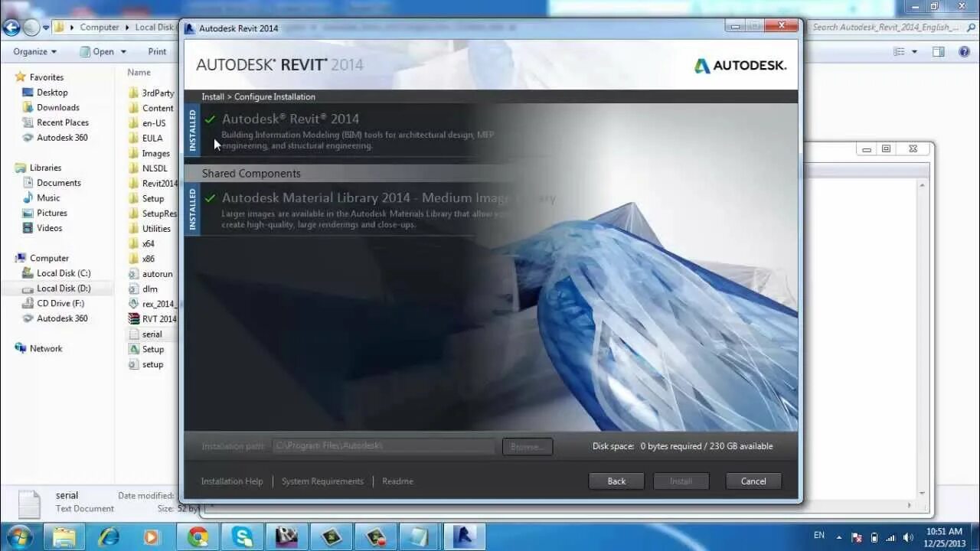Select Autodesk 360 under Computer
The image size is (980, 551).
click(62, 318)
